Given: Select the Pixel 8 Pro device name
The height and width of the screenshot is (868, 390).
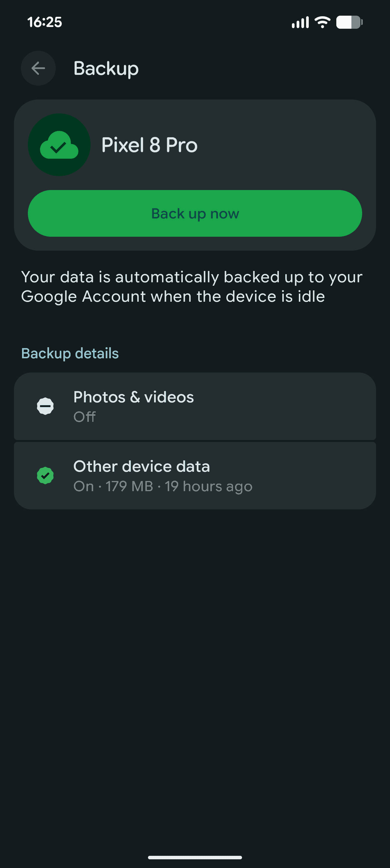Looking at the screenshot, I should click(149, 145).
